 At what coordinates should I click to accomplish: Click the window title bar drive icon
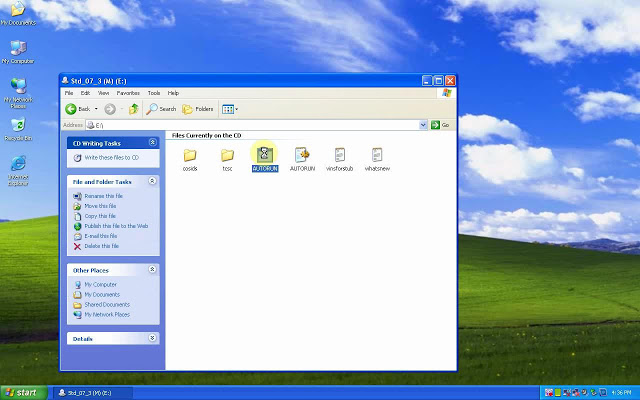[x=65, y=81]
